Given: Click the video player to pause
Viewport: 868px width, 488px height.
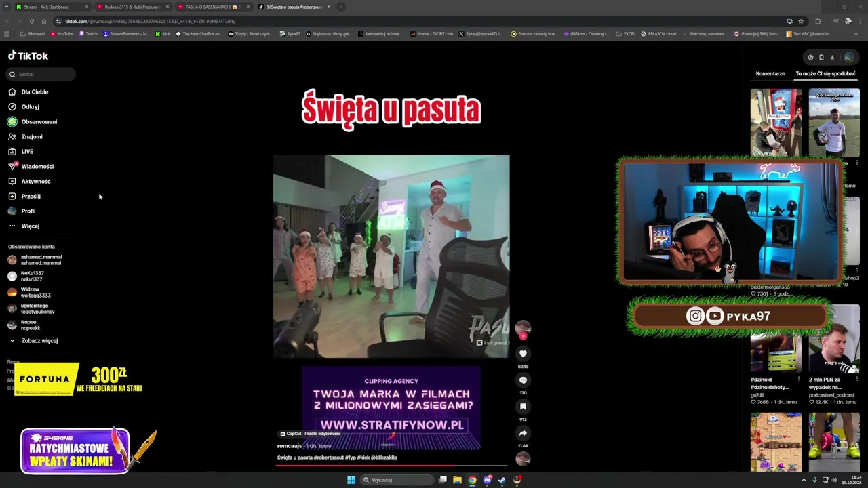Looking at the screenshot, I should [x=391, y=256].
